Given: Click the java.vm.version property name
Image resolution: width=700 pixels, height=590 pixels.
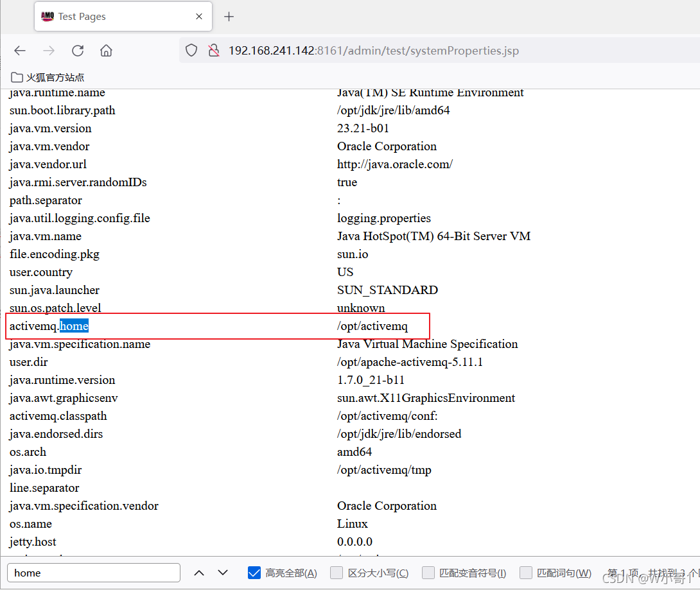Looking at the screenshot, I should pyautogui.click(x=51, y=128).
